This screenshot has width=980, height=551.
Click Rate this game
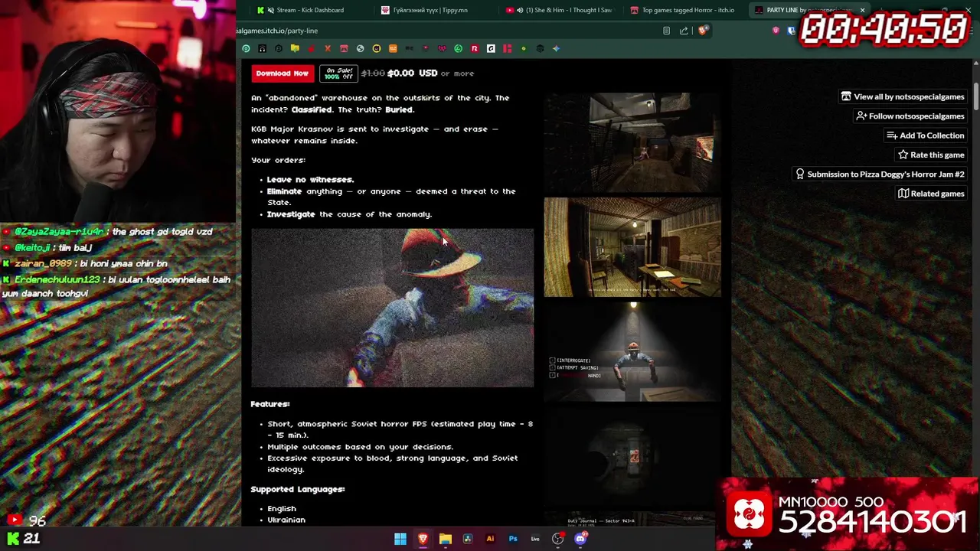930,155
